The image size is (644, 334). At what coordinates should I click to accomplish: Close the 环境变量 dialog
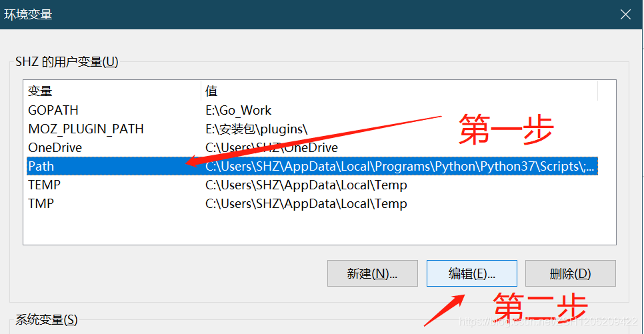coord(625,15)
